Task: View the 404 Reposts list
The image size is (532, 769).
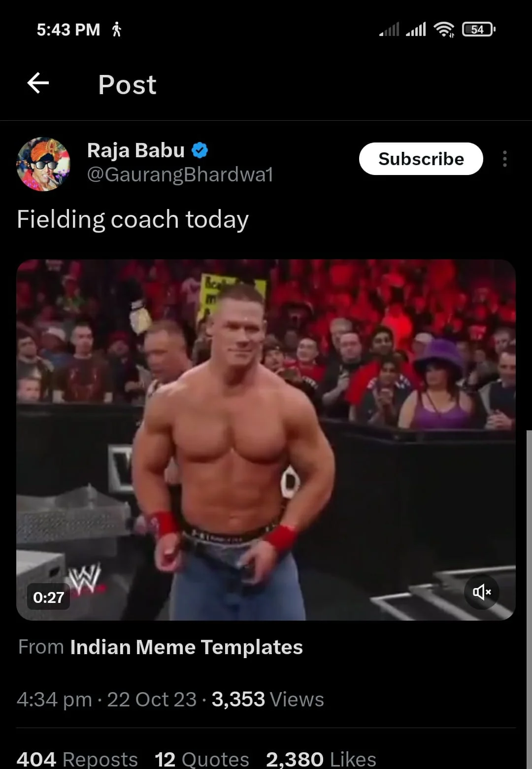Action: (77, 759)
